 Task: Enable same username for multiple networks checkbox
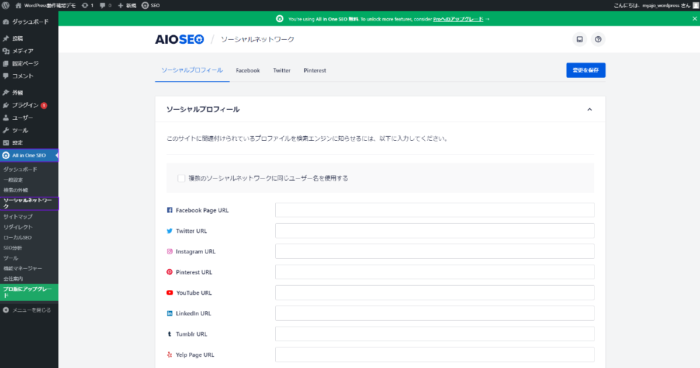click(x=181, y=178)
